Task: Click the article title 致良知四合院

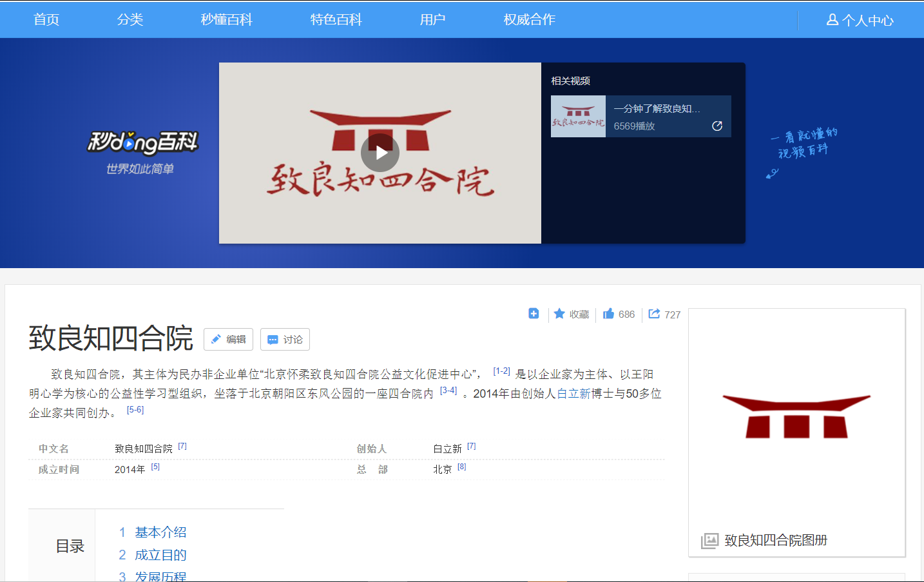Action: (x=111, y=338)
